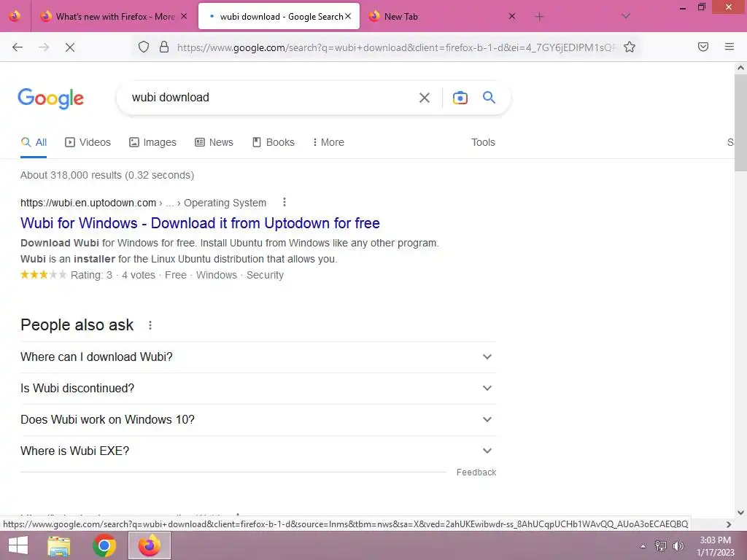This screenshot has height=560, width=747.
Task: Click the forward navigation arrow
Action: point(44,47)
